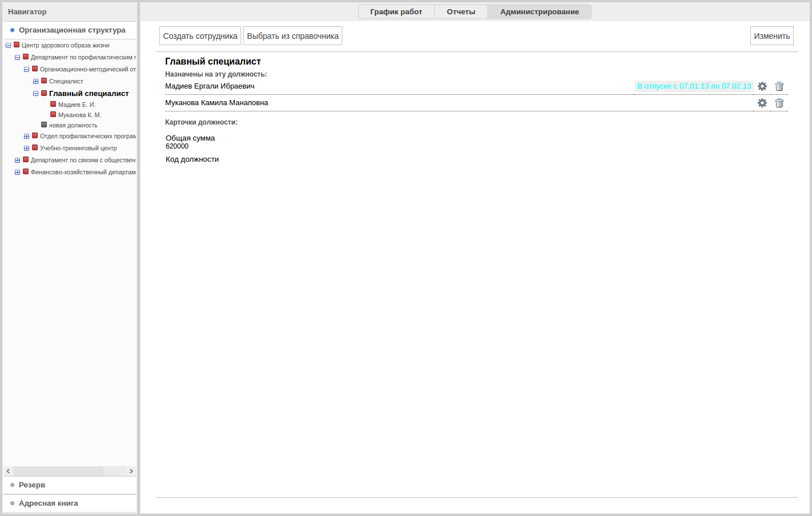812x516 pixels.
Task: Expand Отдел профилактических программ node
Action: coord(26,137)
